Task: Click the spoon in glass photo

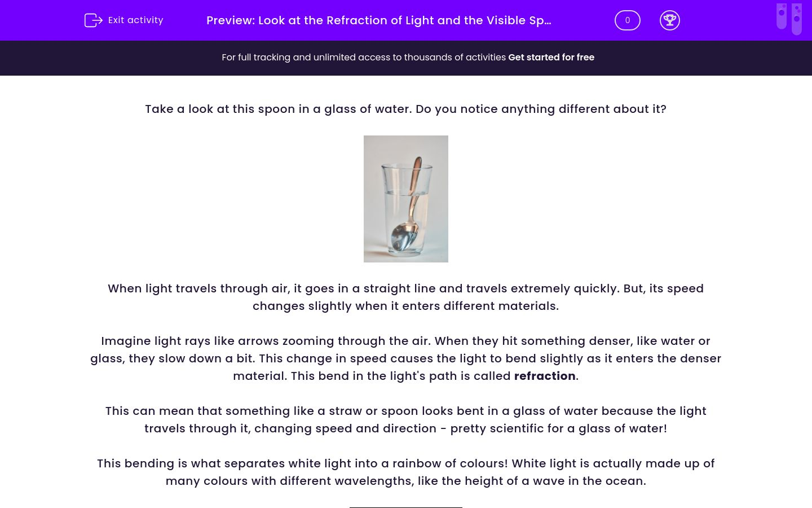Action: click(405, 199)
